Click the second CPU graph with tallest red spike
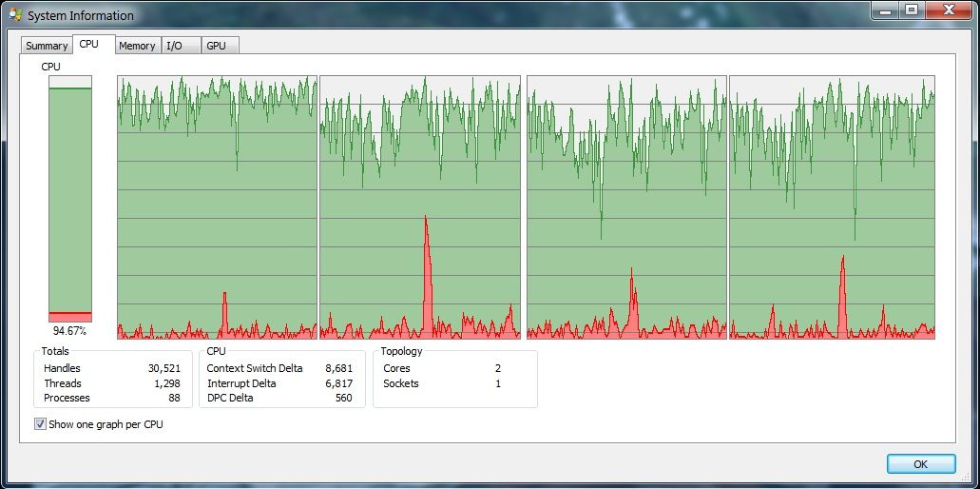 420,207
